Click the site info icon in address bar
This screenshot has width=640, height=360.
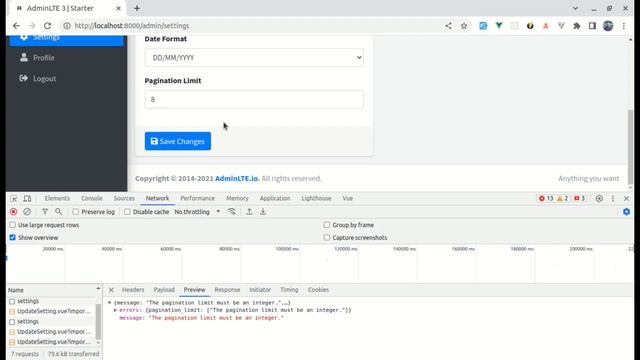[67, 26]
